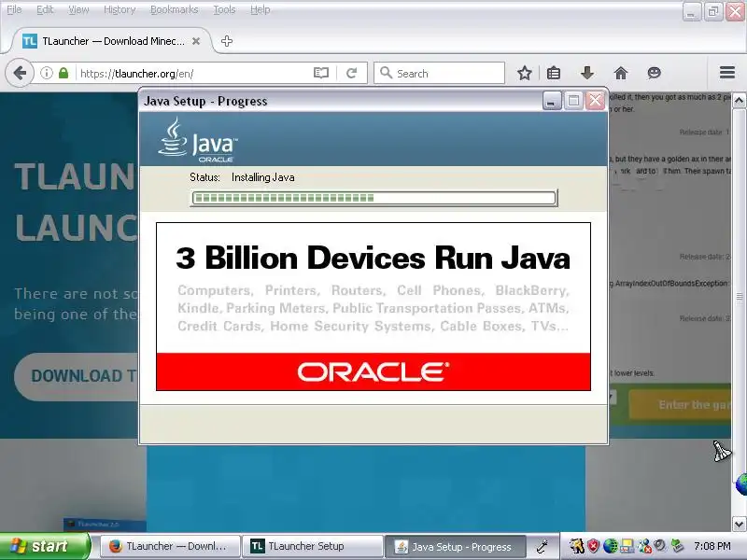Open site information icon in the address bar
This screenshot has width=747, height=560.
[x=46, y=73]
